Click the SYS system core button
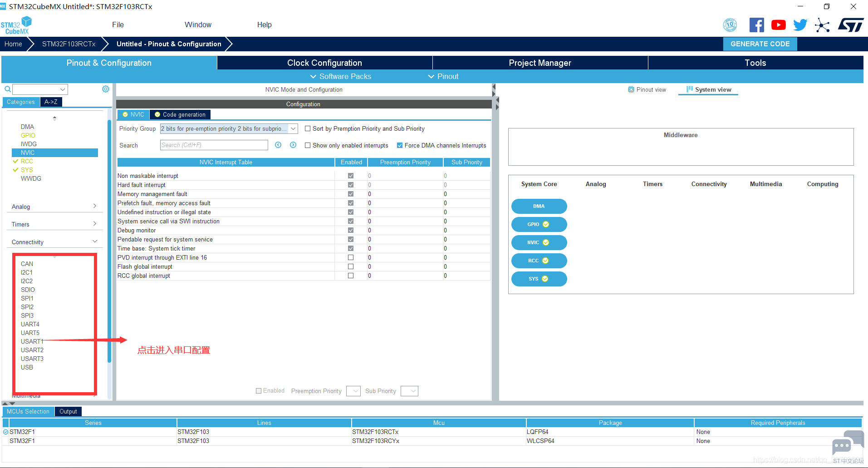The image size is (868, 468). [x=539, y=279]
